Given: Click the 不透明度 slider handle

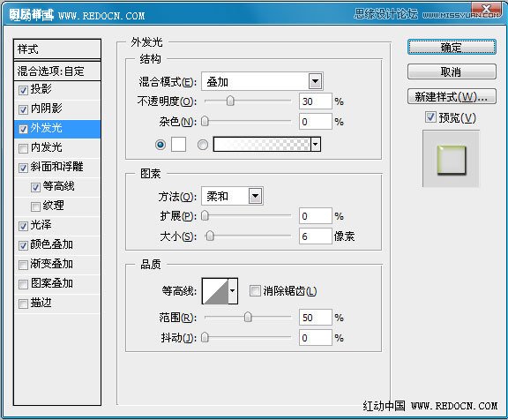Looking at the screenshot, I should coord(230,101).
